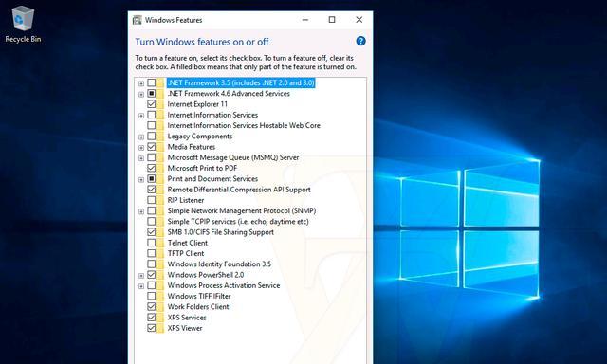Uncheck the XPS Services checkbox
The image size is (607, 364).
pos(152,318)
